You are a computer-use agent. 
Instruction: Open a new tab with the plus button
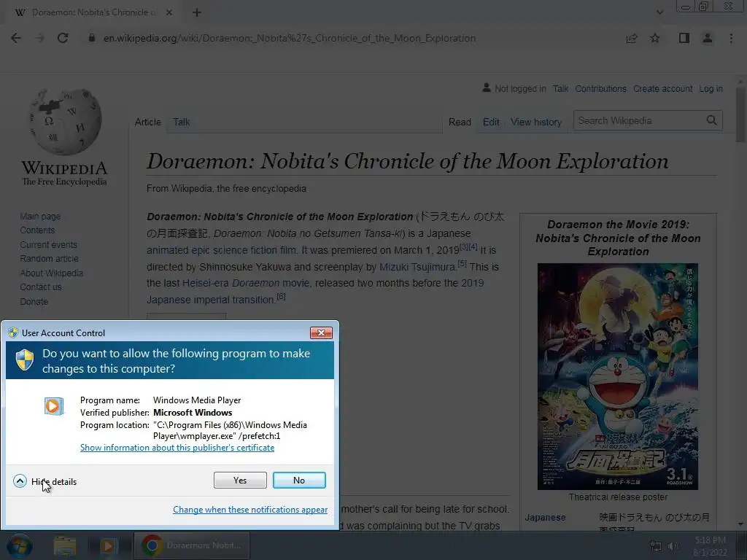pyautogui.click(x=197, y=12)
